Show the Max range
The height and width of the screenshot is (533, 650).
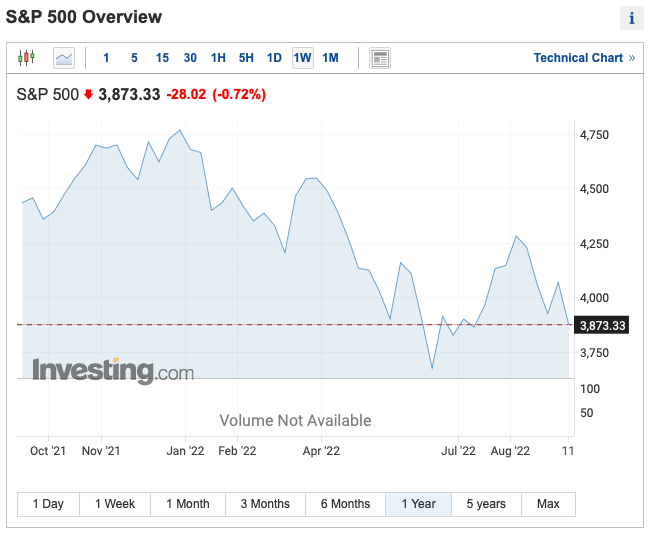point(548,504)
